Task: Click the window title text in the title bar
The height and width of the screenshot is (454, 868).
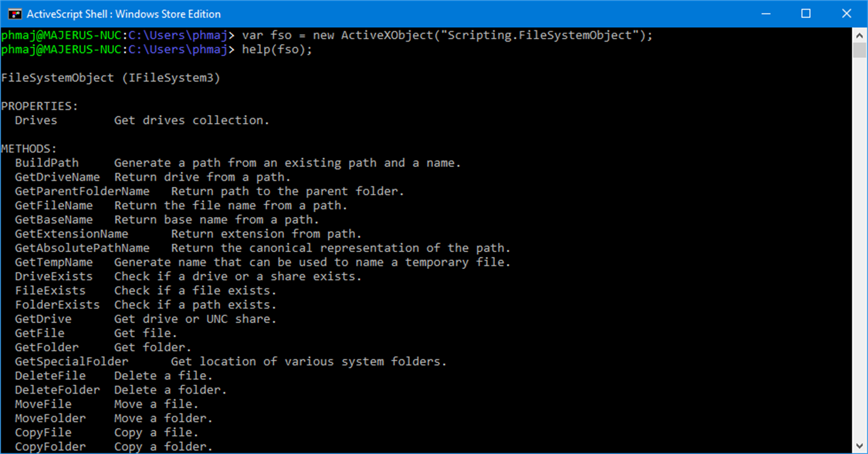Action: click(124, 13)
